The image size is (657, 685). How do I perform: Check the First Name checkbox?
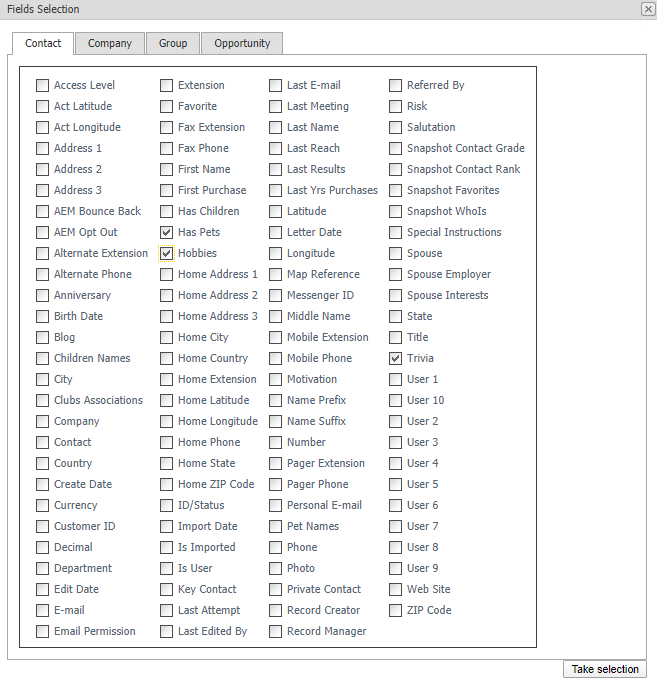point(166,169)
